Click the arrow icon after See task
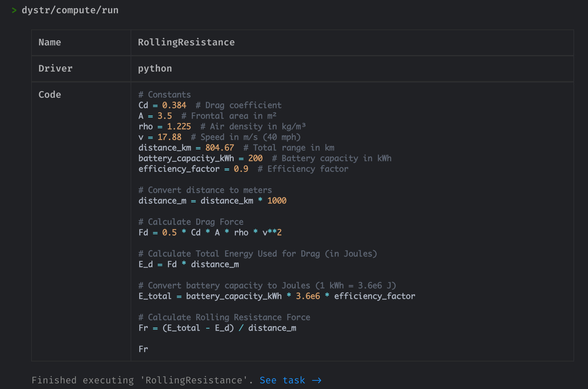The width and height of the screenshot is (588, 389). pos(317,380)
